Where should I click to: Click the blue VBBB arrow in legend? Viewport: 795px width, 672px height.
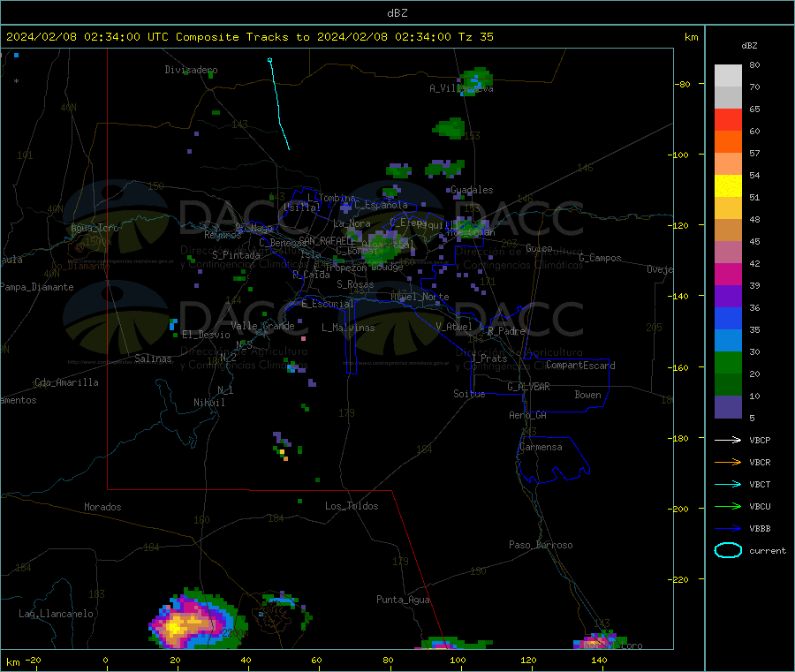(728, 528)
